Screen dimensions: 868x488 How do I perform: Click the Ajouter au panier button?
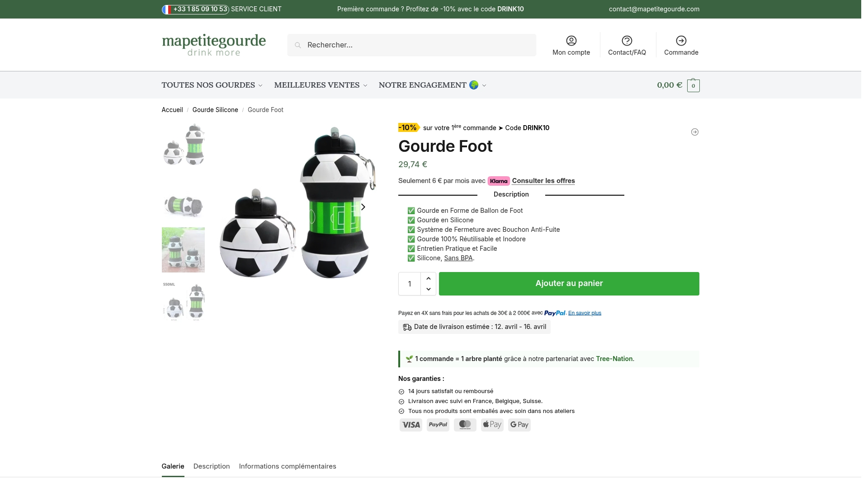coord(569,283)
